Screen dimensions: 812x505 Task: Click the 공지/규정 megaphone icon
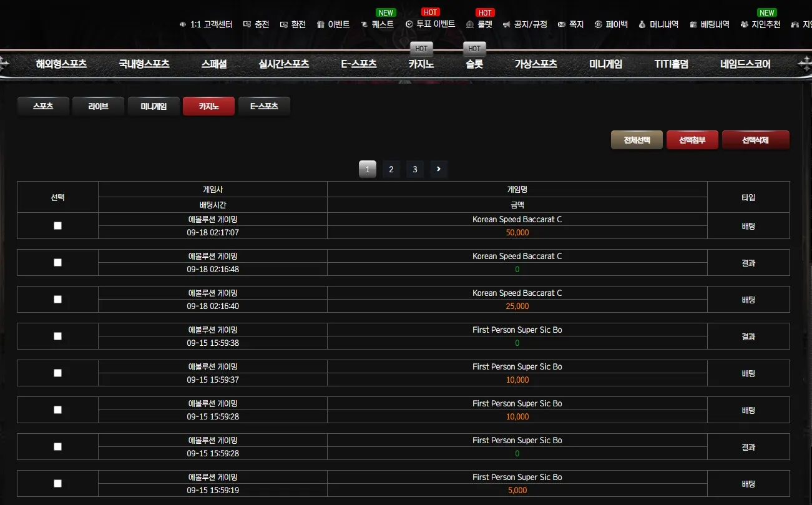[x=506, y=24]
